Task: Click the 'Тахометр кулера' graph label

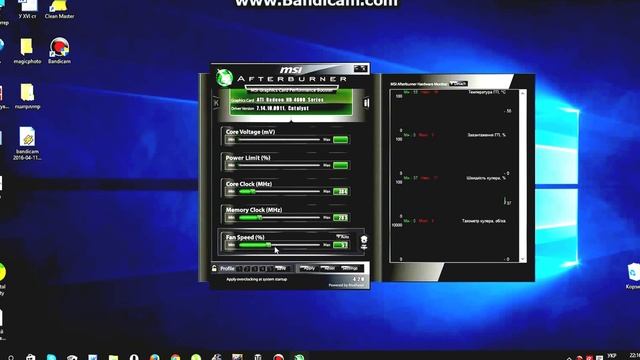Action: (x=484, y=221)
